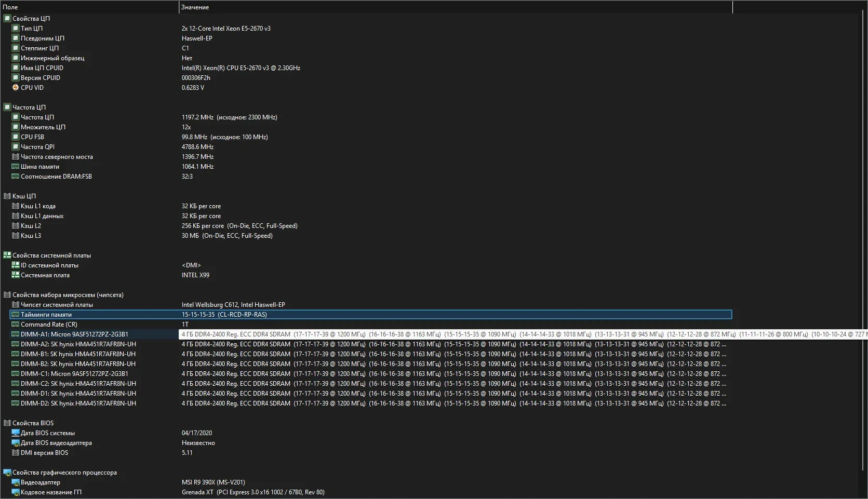Click the Чипсет системной платы icon
The image size is (868, 499).
tap(16, 305)
